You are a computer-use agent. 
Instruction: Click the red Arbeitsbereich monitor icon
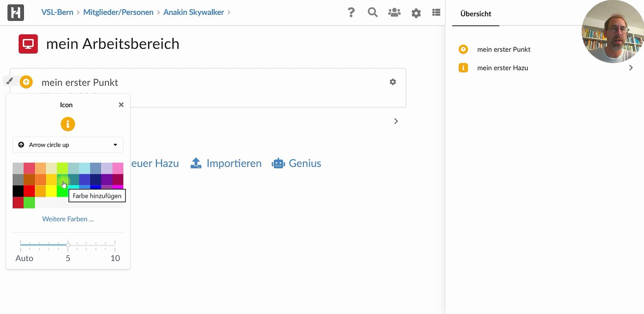pos(28,44)
